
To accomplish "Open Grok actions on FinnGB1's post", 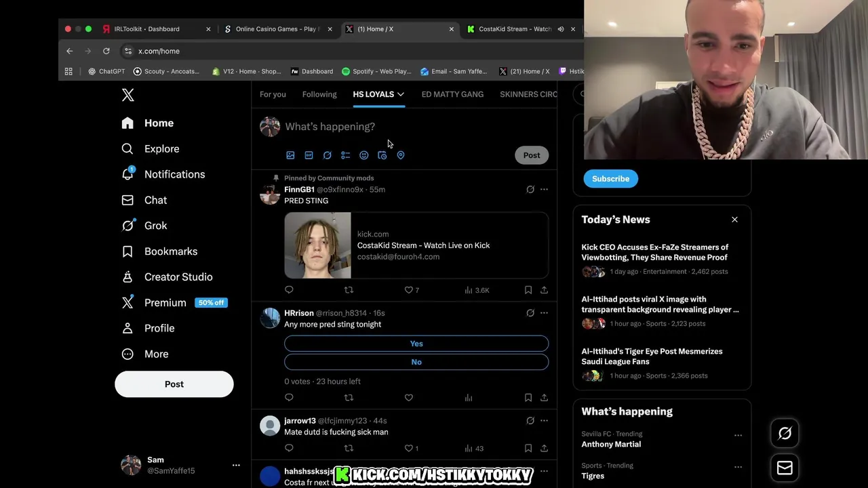I will coord(530,190).
